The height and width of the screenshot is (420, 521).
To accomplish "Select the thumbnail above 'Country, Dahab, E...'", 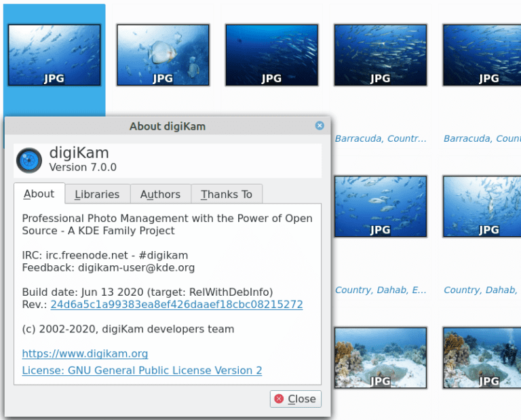I will pos(381,206).
